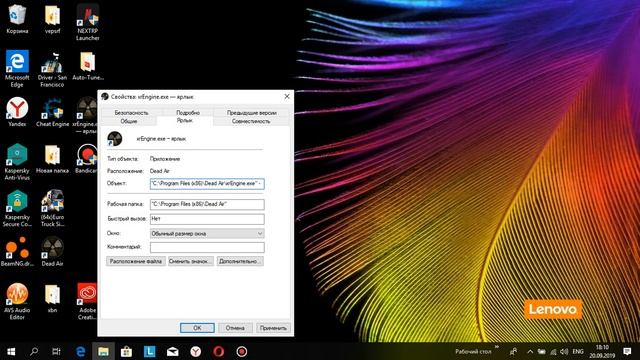Open the People icon in taskbar
The width and height of the screenshot is (640, 360).
(513, 351)
